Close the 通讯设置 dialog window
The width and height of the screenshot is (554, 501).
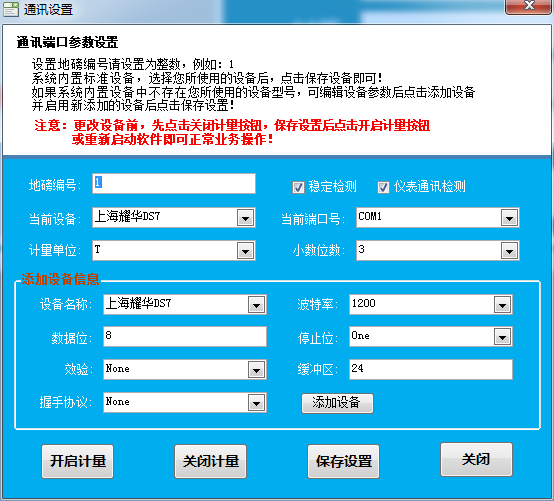tap(529, 6)
